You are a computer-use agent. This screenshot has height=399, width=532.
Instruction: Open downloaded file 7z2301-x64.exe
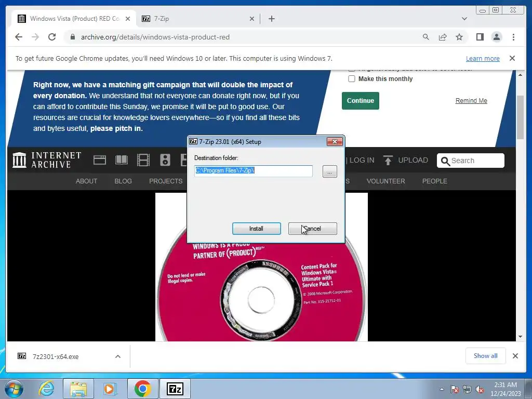point(56,356)
